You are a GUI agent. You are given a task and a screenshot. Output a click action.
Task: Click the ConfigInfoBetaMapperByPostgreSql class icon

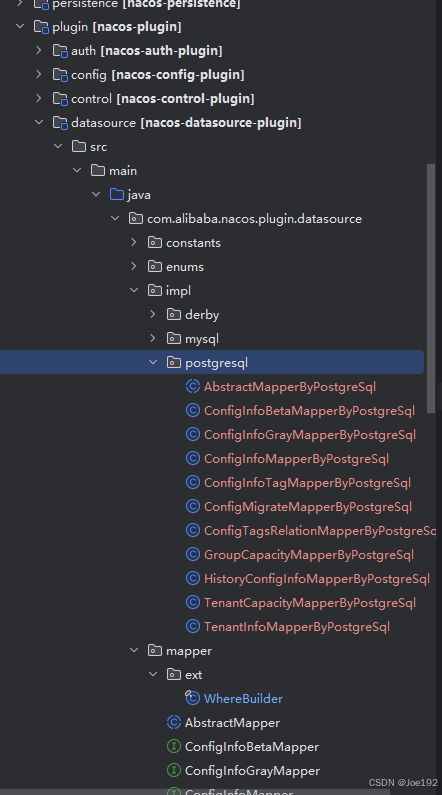193,410
